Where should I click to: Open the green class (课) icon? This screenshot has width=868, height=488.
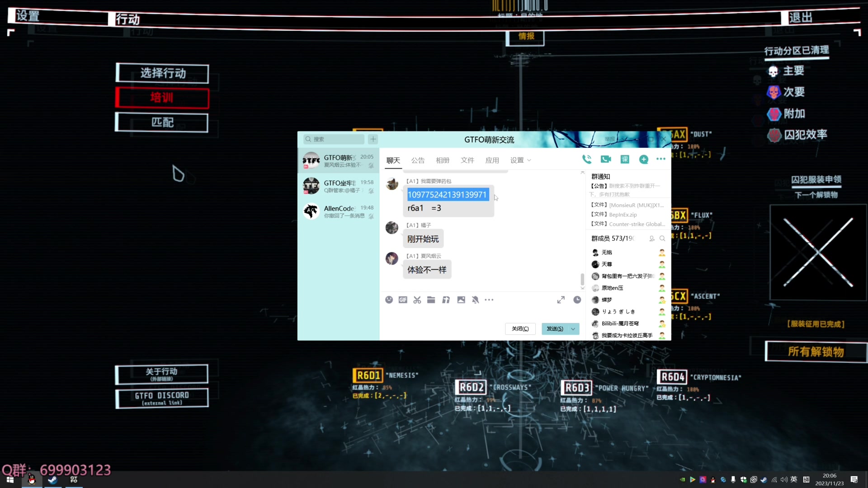(625, 159)
